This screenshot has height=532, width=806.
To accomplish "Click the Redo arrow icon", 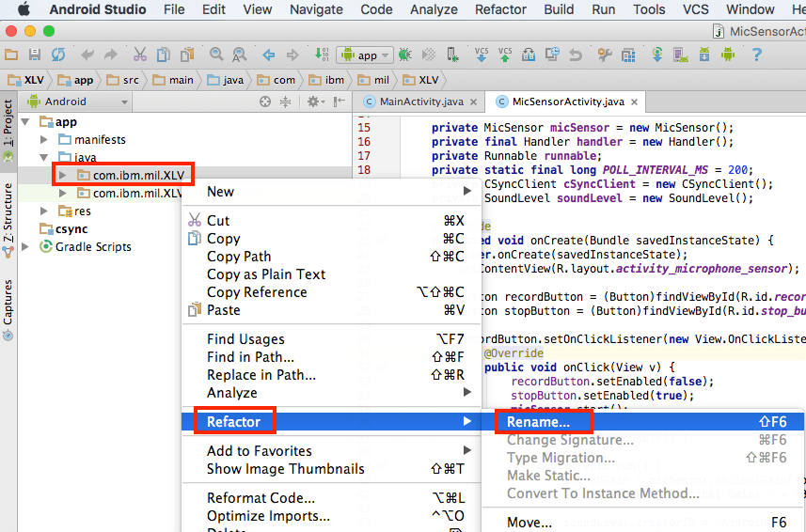I will (111, 55).
